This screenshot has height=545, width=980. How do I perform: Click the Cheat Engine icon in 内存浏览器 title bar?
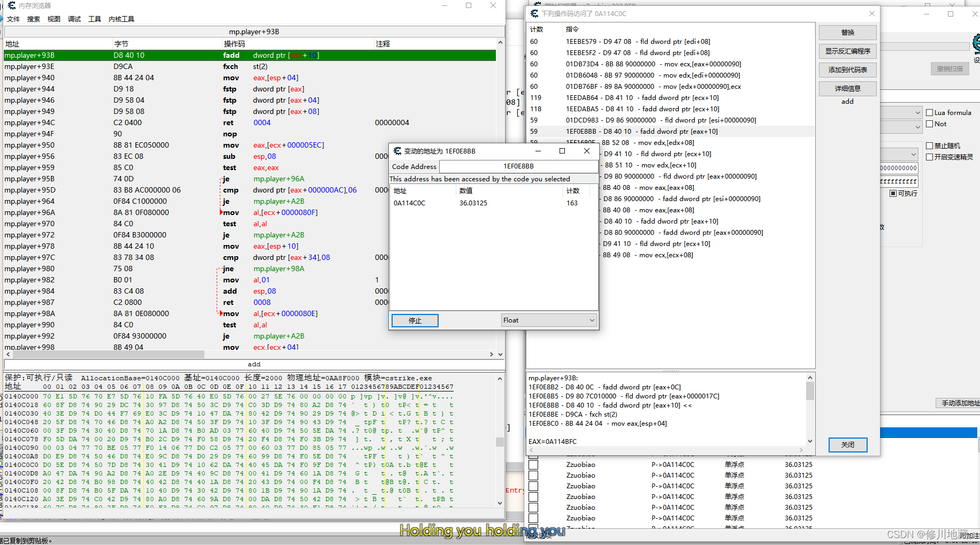(11, 5)
